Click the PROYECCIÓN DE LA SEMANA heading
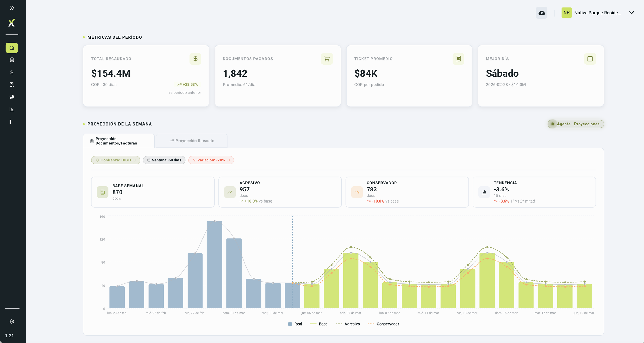This screenshot has height=343, width=644. coord(120,124)
